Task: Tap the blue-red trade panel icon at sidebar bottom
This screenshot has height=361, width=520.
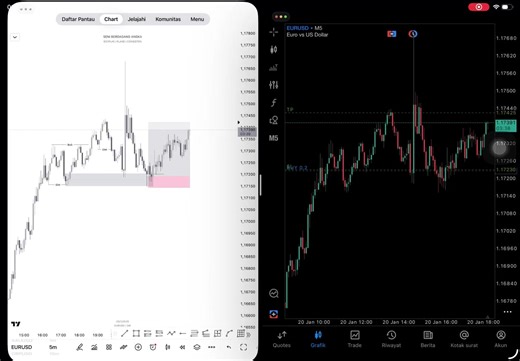Action: (274, 314)
